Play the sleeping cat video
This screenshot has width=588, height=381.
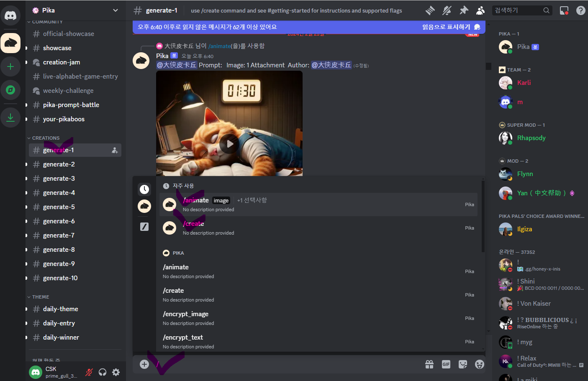coord(229,144)
